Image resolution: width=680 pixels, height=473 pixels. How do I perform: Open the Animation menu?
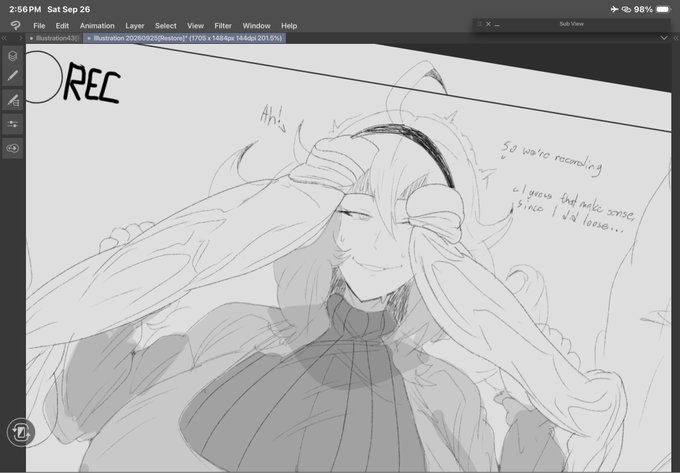(x=97, y=26)
